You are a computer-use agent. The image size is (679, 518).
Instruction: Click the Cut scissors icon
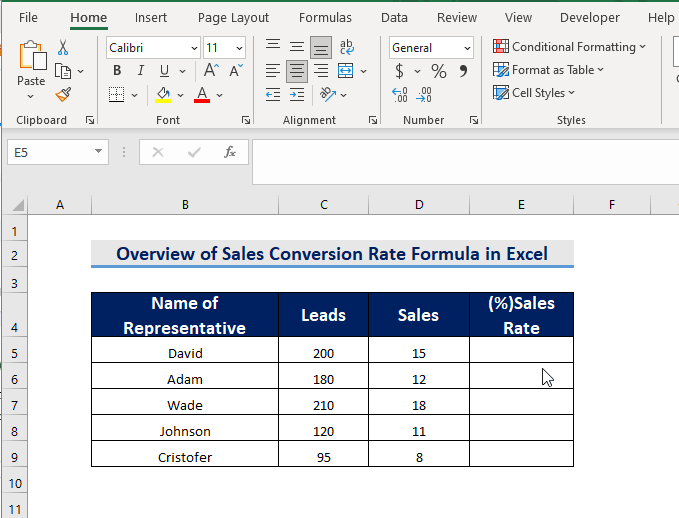click(x=63, y=48)
